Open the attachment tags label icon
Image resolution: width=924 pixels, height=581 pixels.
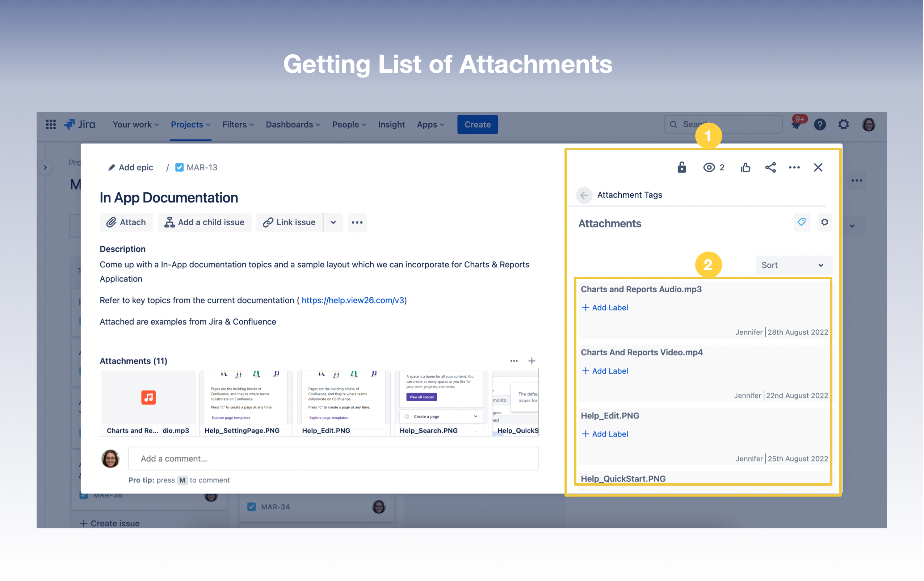pos(802,222)
